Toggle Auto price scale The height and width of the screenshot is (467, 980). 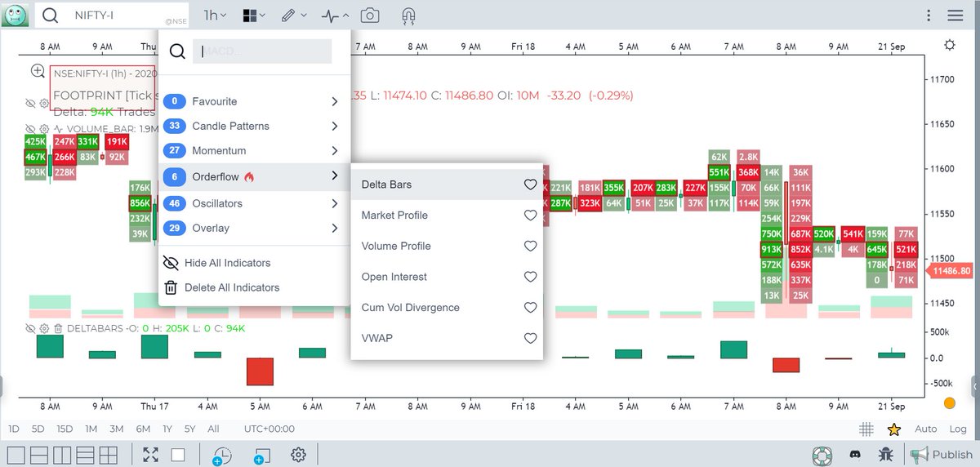(925, 429)
